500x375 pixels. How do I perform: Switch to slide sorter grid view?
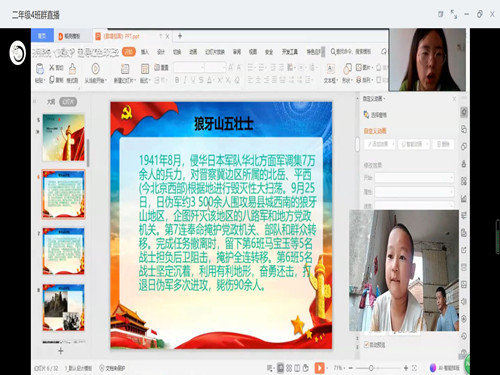289,368
